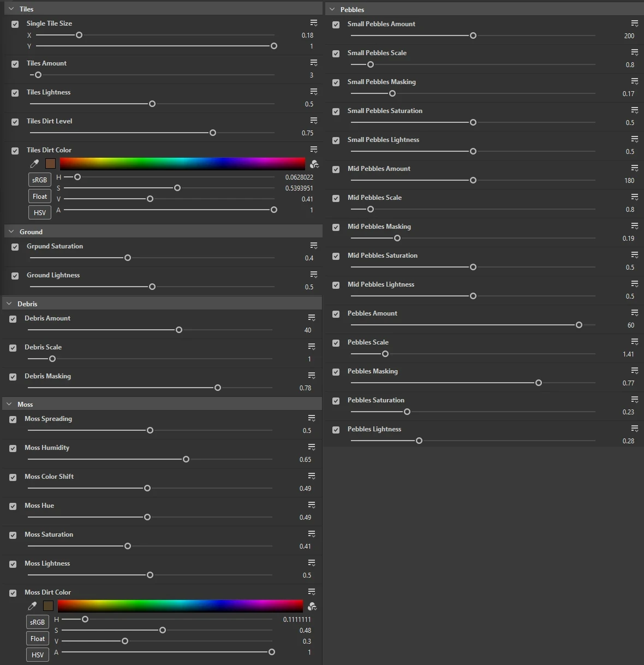Collapse the Moss section
644x665 pixels.
9,404
